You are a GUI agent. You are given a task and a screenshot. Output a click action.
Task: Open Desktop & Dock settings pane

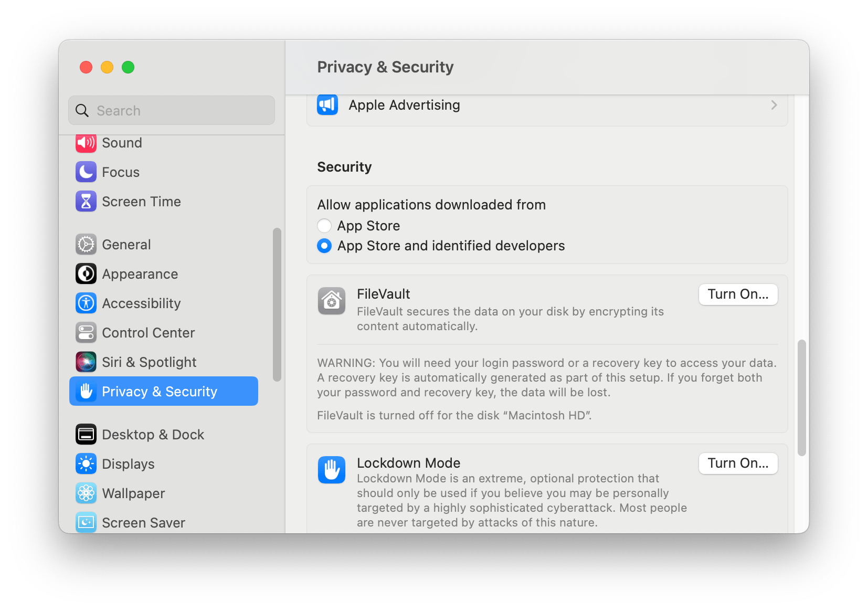pos(153,435)
